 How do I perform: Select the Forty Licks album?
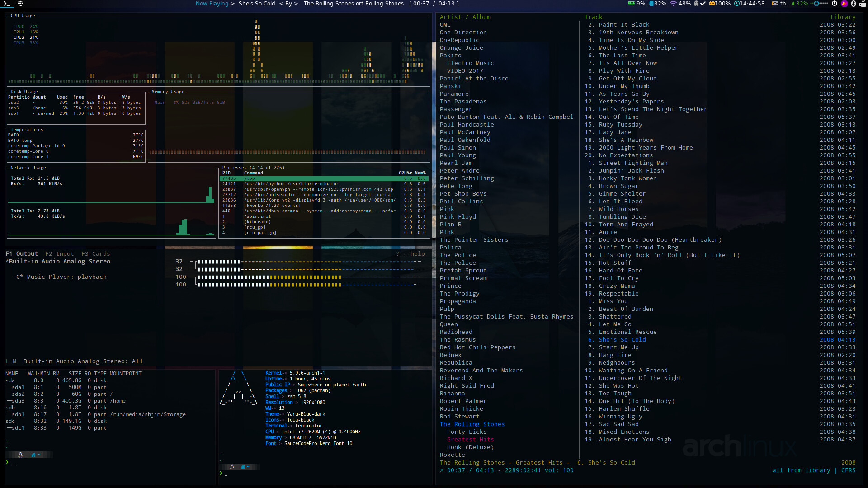(467, 432)
